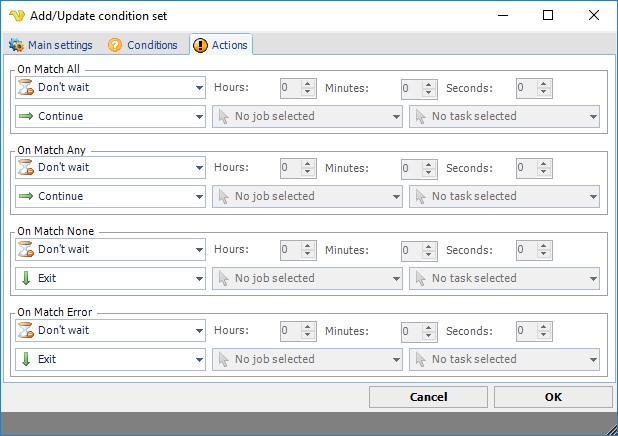Image resolution: width=618 pixels, height=436 pixels.
Task: Click the application logo in the title bar
Action: pyautogui.click(x=14, y=15)
